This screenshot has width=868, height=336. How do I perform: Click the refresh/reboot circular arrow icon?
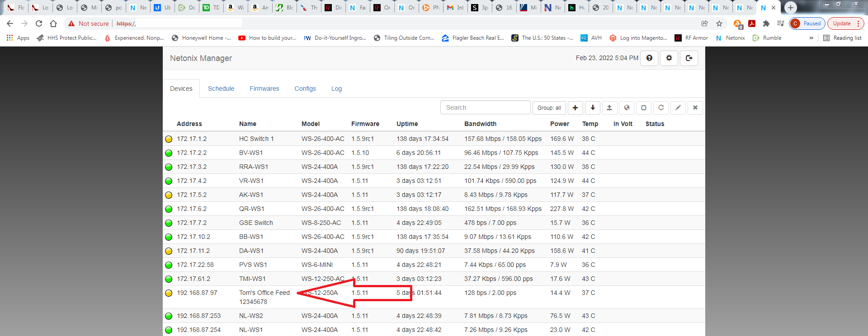[661, 107]
